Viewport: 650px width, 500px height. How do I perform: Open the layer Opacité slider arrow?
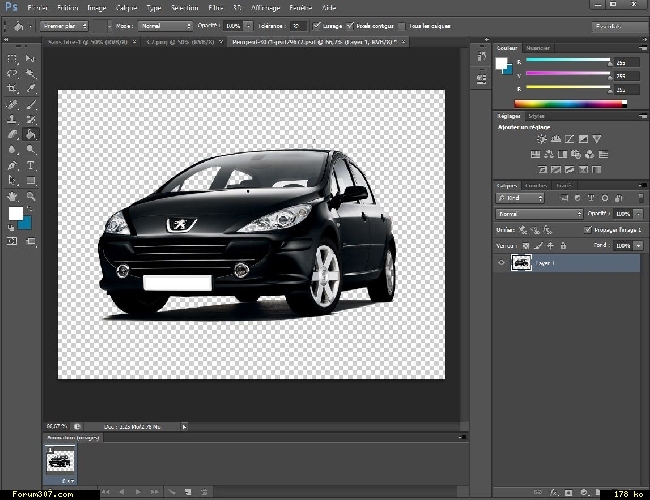(x=638, y=214)
